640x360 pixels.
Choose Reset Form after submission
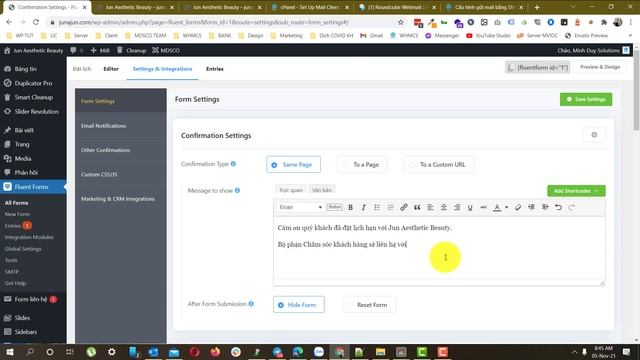pos(369,304)
